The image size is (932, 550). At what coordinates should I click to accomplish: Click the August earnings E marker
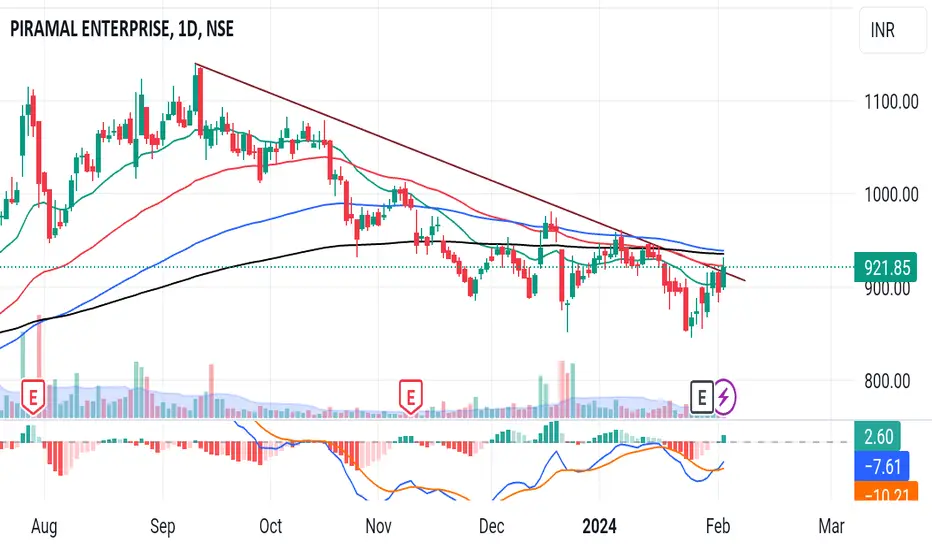[33, 397]
